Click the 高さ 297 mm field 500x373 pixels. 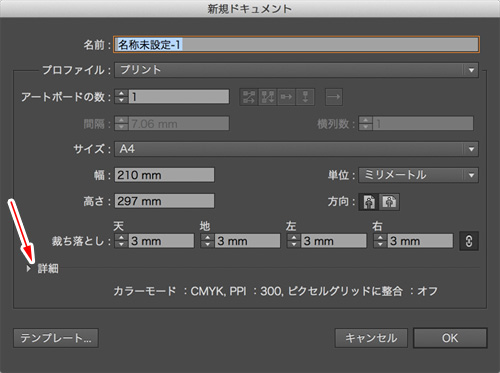click(x=164, y=201)
